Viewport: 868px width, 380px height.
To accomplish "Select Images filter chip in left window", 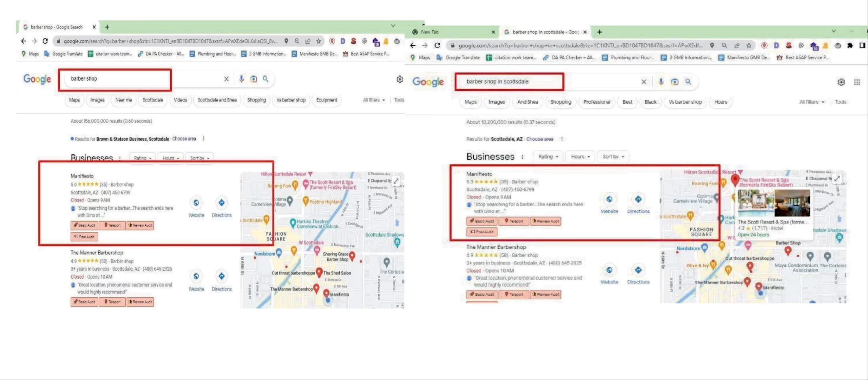I will pos(97,100).
